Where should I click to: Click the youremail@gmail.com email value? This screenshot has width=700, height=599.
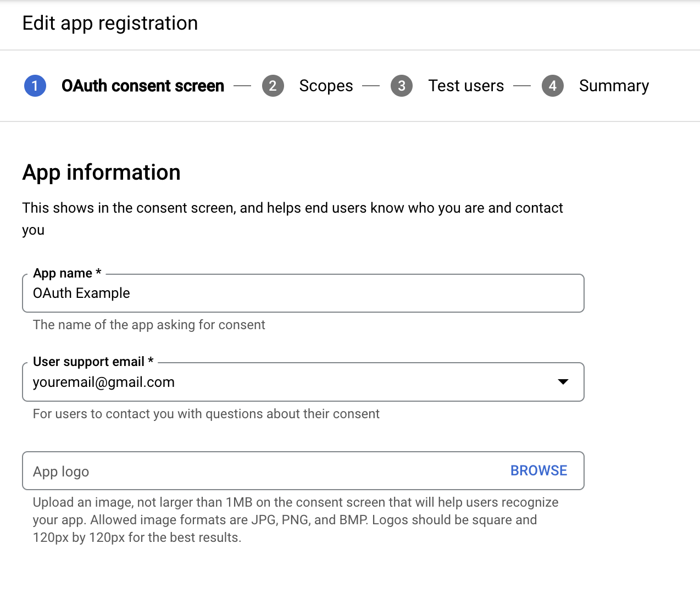103,381
